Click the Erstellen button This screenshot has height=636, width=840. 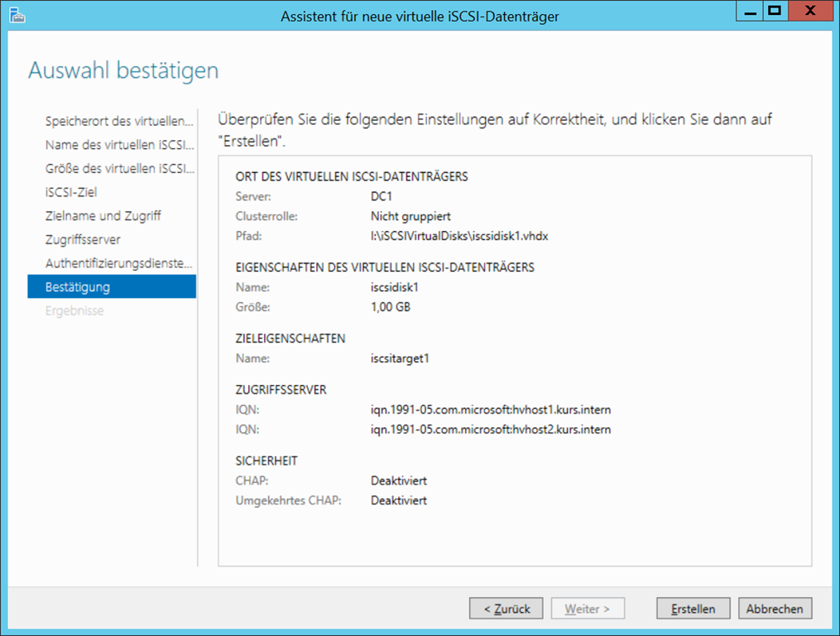693,609
